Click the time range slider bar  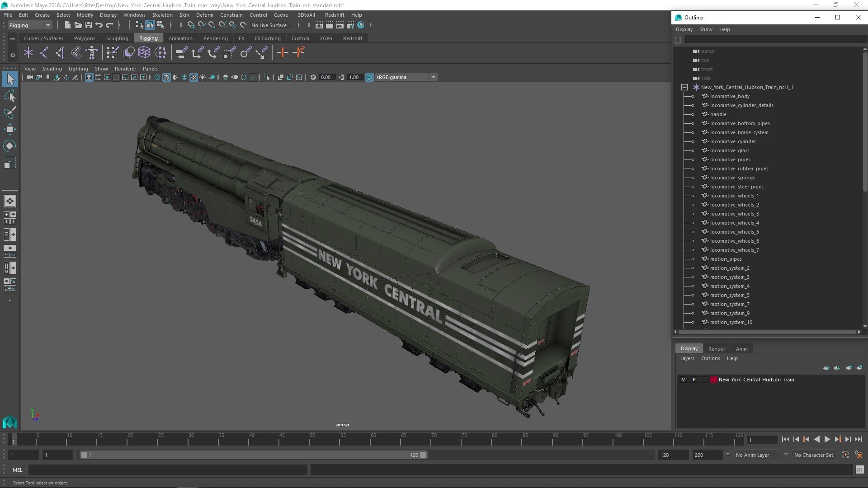(253, 455)
